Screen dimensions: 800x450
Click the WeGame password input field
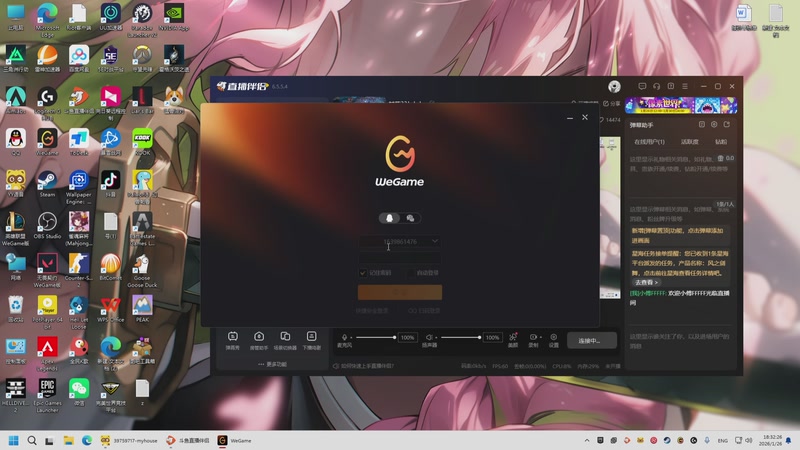(399, 258)
